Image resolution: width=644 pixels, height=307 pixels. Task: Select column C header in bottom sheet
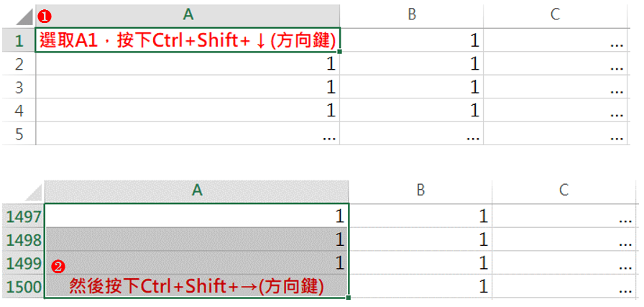point(564,191)
